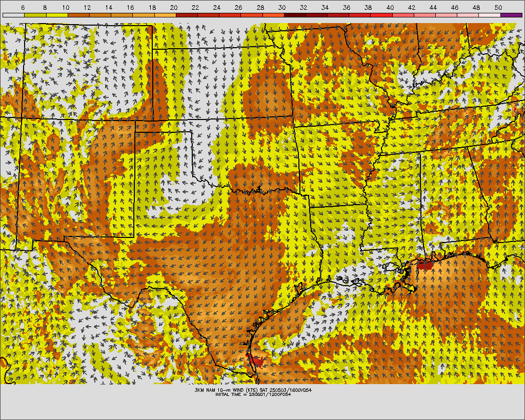Screen dimensions: 525x420
Task: Click the legend label '40'
Action: click(390, 7)
